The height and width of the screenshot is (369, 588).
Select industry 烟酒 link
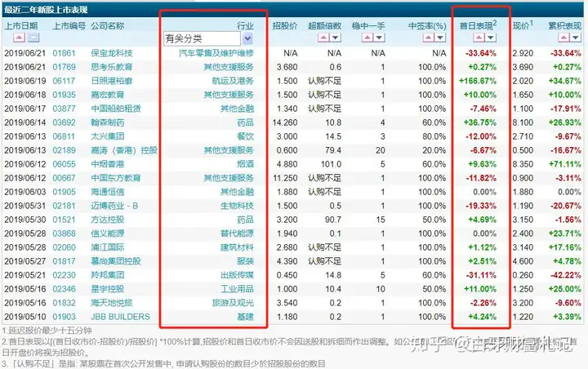246,164
